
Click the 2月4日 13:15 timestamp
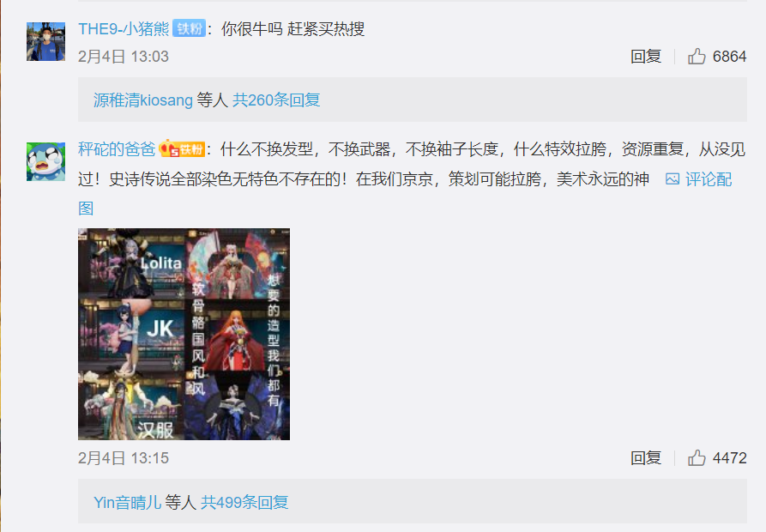[x=124, y=457]
